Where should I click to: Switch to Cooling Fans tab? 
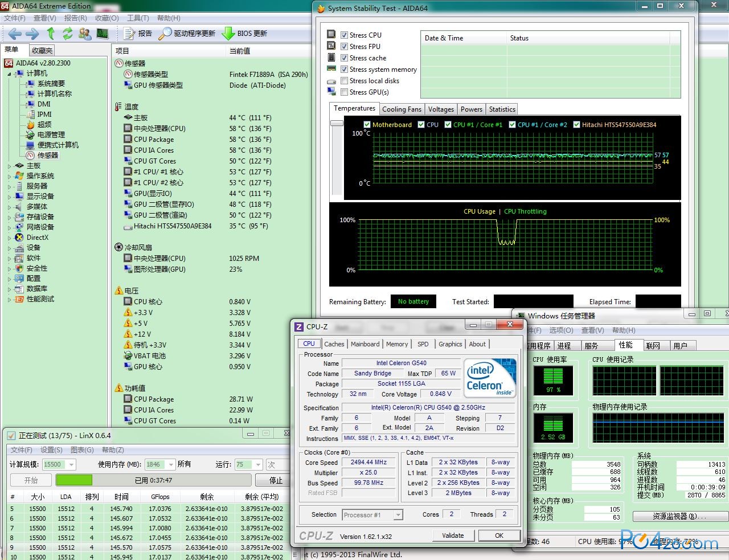(x=402, y=109)
